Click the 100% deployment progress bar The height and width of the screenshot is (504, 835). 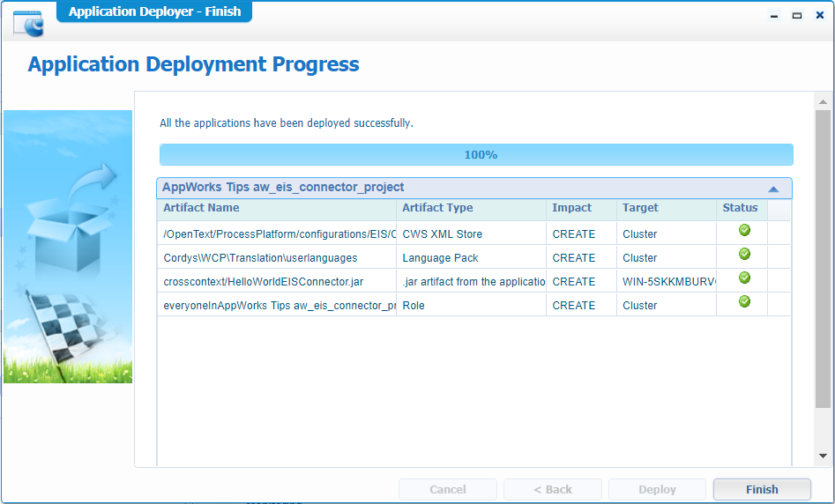[476, 155]
